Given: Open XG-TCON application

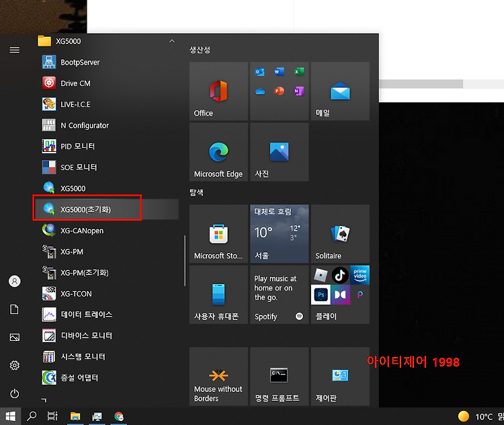Looking at the screenshot, I should pos(106,294).
